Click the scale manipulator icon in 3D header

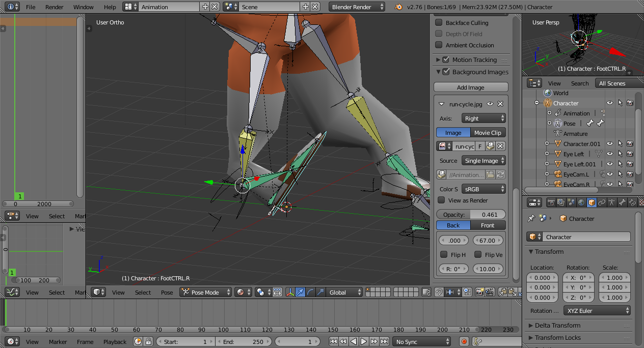click(320, 292)
